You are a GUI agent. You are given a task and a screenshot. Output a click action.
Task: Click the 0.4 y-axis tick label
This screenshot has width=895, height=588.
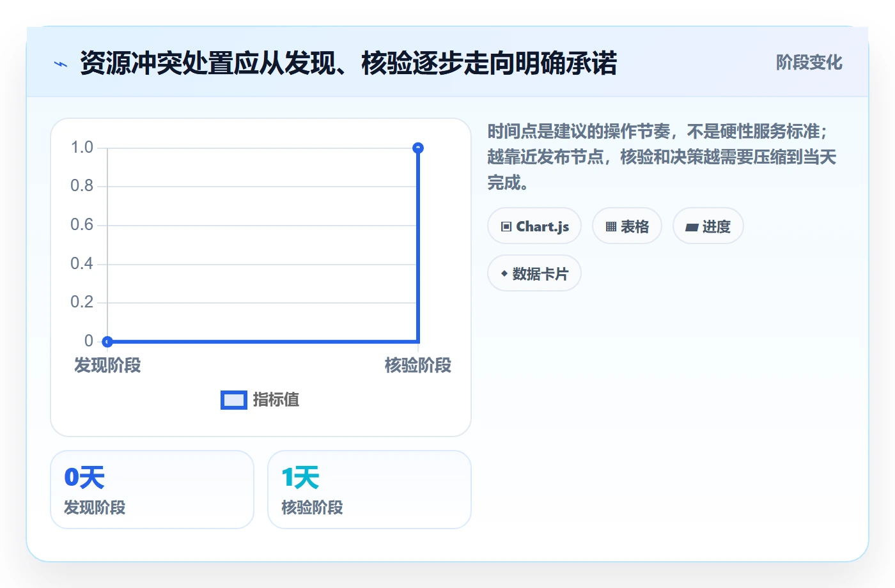coord(82,264)
